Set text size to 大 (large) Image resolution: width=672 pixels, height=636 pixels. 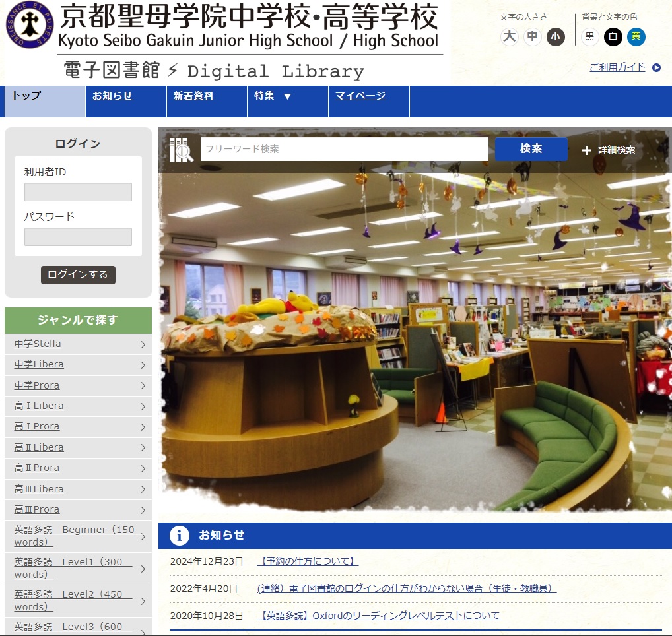509,37
